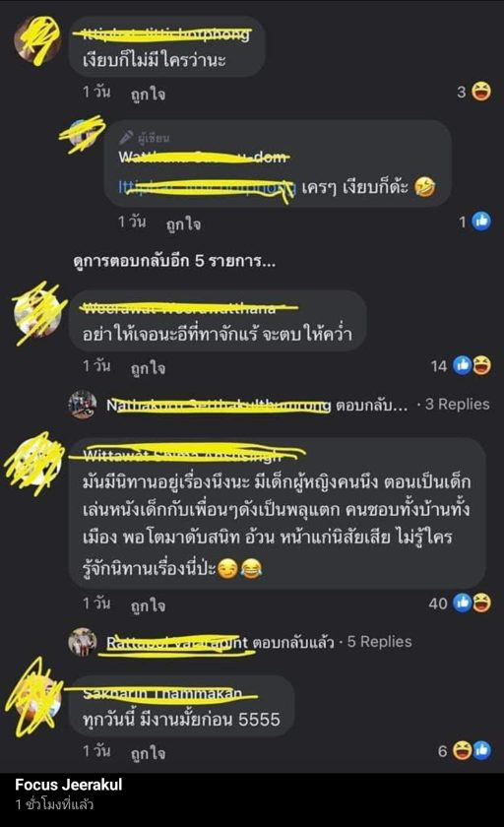504x827 pixels.
Task: Open Focus Jeerakul's profile name
Action: click(69, 785)
